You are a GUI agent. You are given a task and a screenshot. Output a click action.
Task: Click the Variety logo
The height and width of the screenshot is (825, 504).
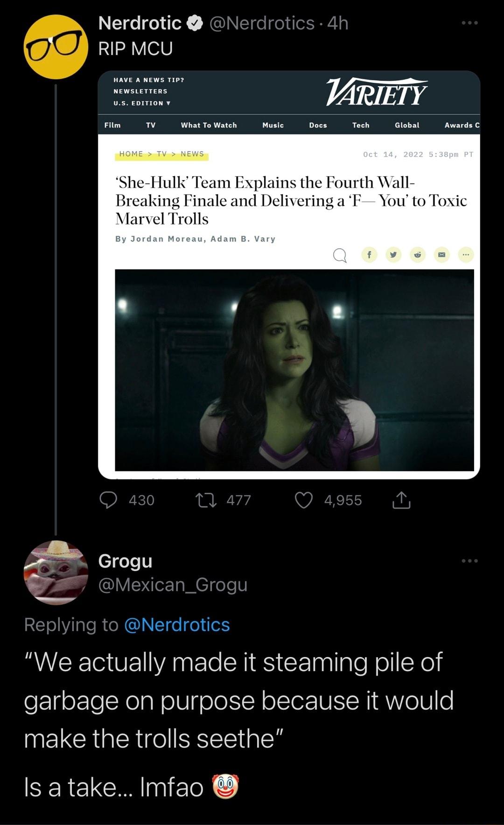[x=376, y=93]
